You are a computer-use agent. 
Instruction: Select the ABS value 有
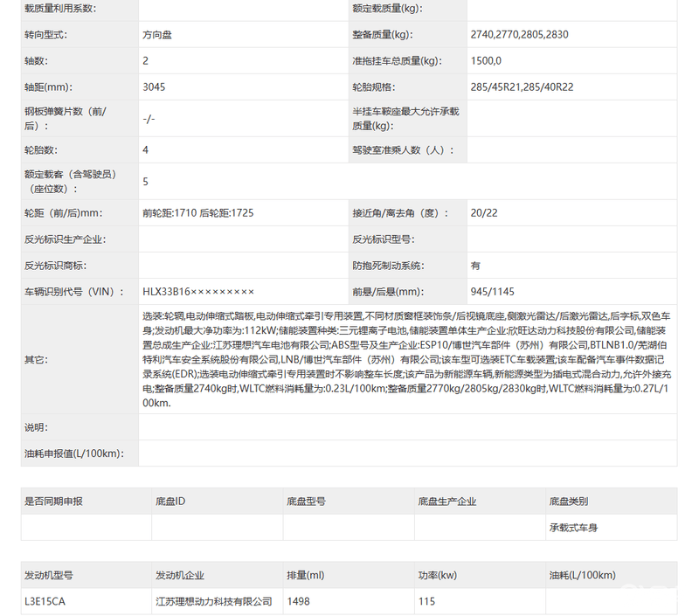coord(475,266)
